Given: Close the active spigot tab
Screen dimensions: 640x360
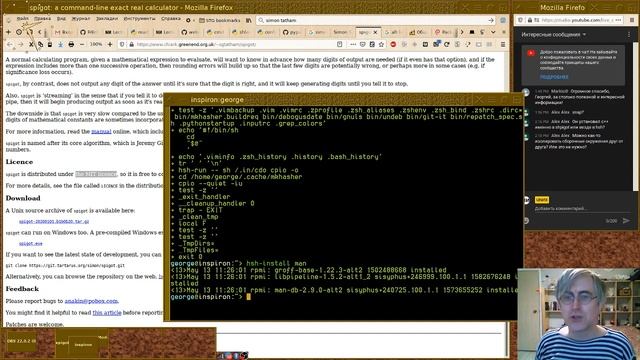Looking at the screenshot, I should tap(375, 32).
